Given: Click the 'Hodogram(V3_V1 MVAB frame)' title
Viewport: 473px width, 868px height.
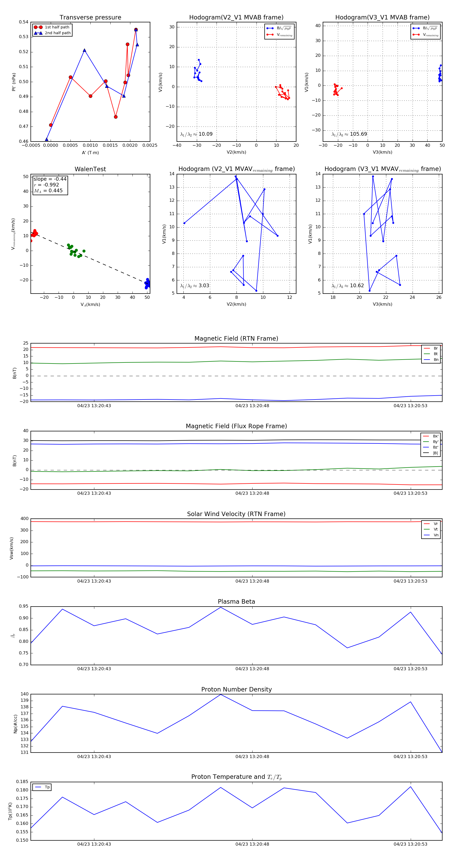Looking at the screenshot, I should coord(382,18).
